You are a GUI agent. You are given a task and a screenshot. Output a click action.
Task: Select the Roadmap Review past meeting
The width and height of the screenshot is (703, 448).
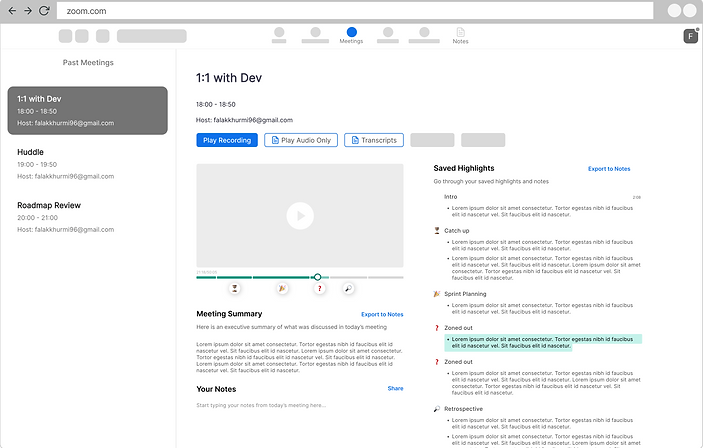click(87, 217)
